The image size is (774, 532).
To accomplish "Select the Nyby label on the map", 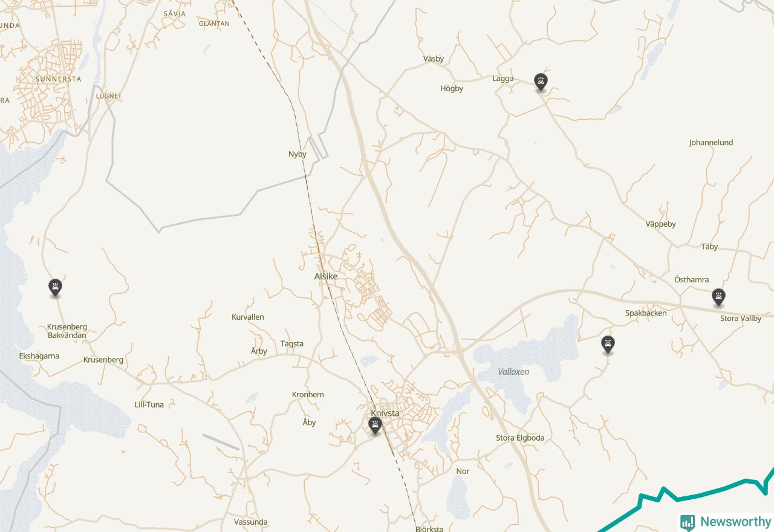I will click(x=298, y=154).
